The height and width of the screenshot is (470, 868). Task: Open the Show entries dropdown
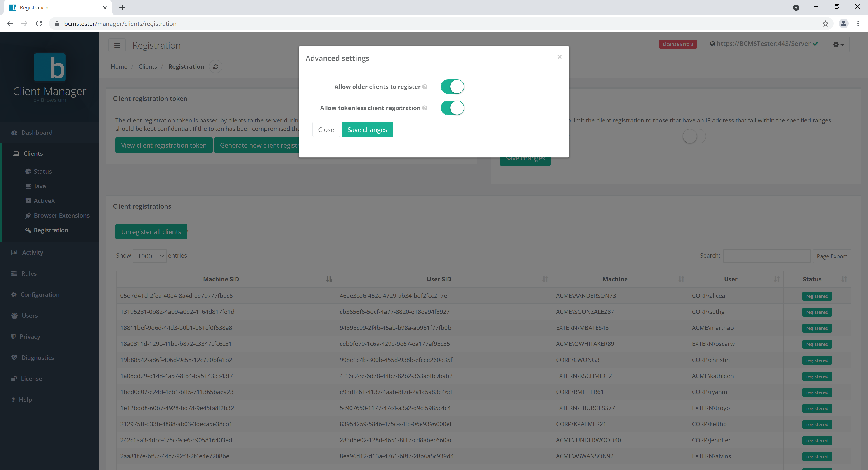[x=149, y=256]
